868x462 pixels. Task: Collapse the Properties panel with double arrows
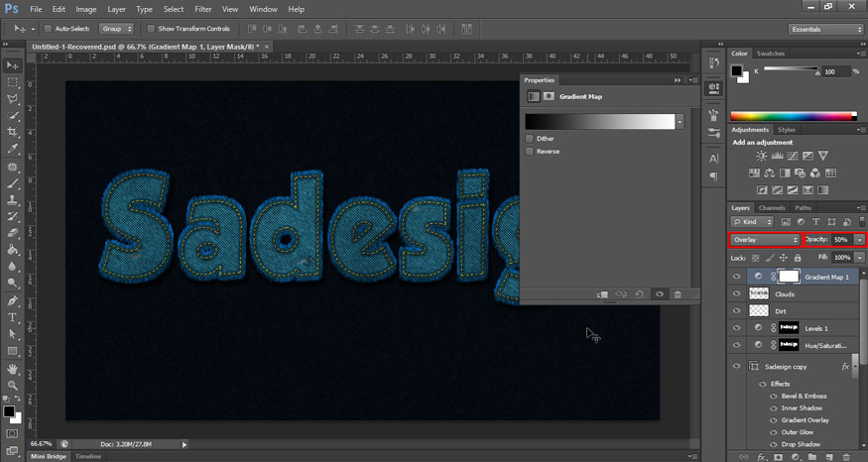click(677, 80)
